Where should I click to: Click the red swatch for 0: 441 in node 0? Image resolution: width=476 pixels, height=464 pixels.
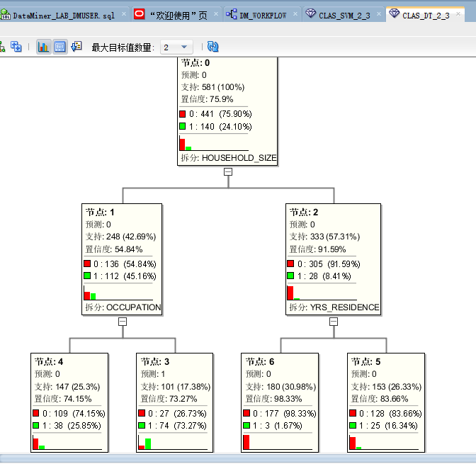[x=183, y=114]
